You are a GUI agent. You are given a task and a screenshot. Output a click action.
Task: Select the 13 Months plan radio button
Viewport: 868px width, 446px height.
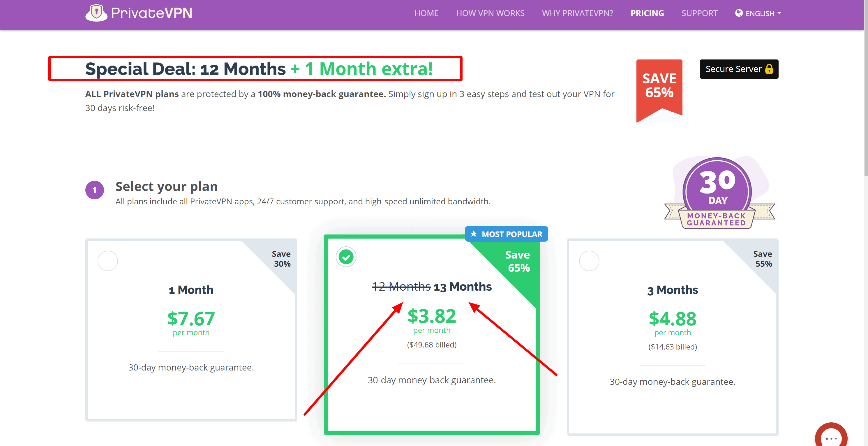[346, 257]
